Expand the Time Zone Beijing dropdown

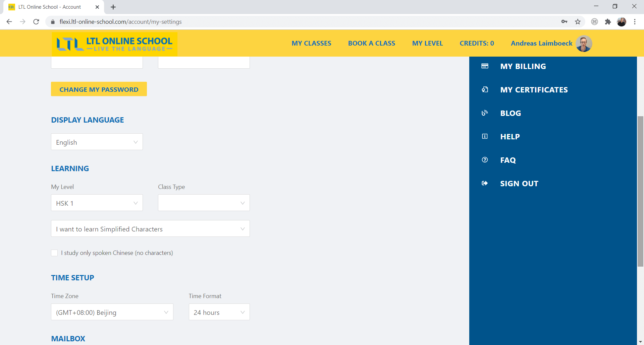(x=112, y=312)
